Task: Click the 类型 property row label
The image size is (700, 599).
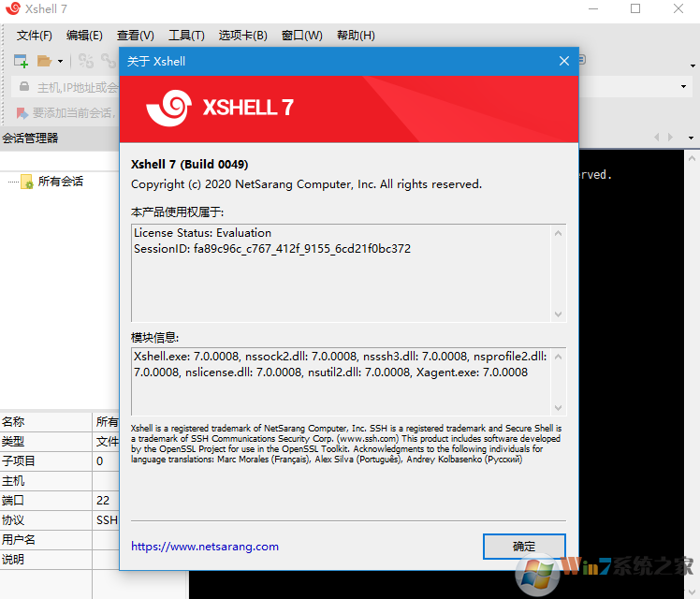Action: click(x=13, y=442)
